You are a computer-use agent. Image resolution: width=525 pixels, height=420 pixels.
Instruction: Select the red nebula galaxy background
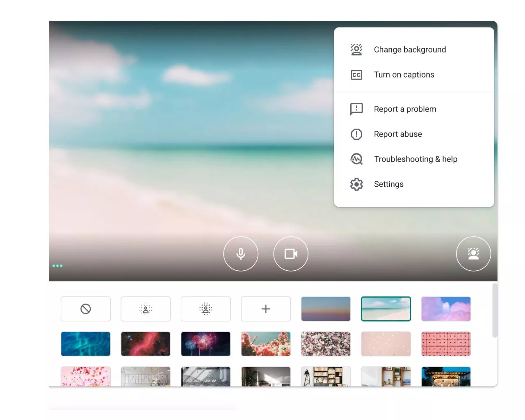146,344
